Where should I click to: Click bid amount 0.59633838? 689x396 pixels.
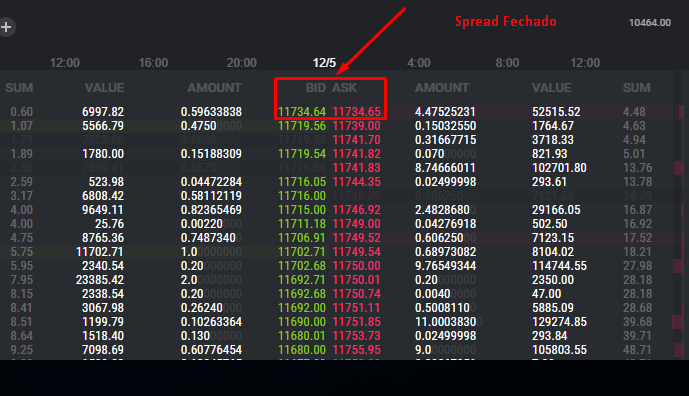point(211,112)
